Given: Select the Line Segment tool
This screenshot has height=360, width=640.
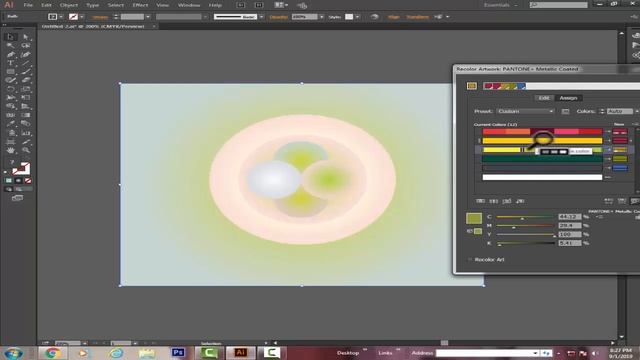Looking at the screenshot, I should 26,63.
